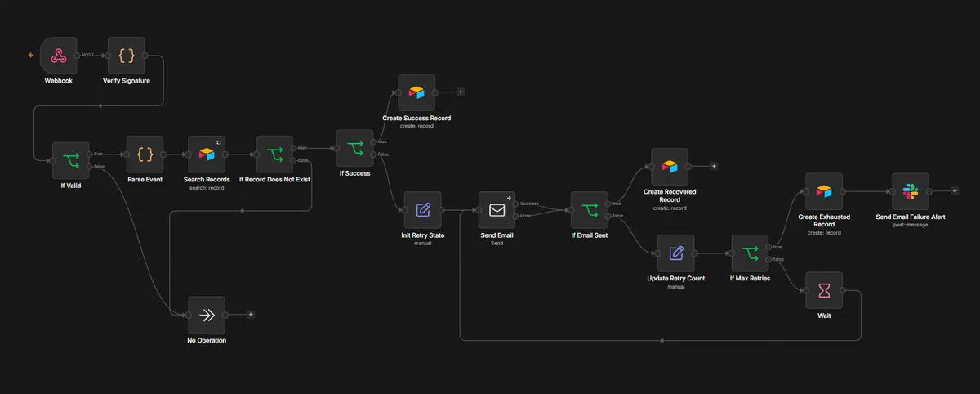Add node after Create Recovered Record

[714, 167]
